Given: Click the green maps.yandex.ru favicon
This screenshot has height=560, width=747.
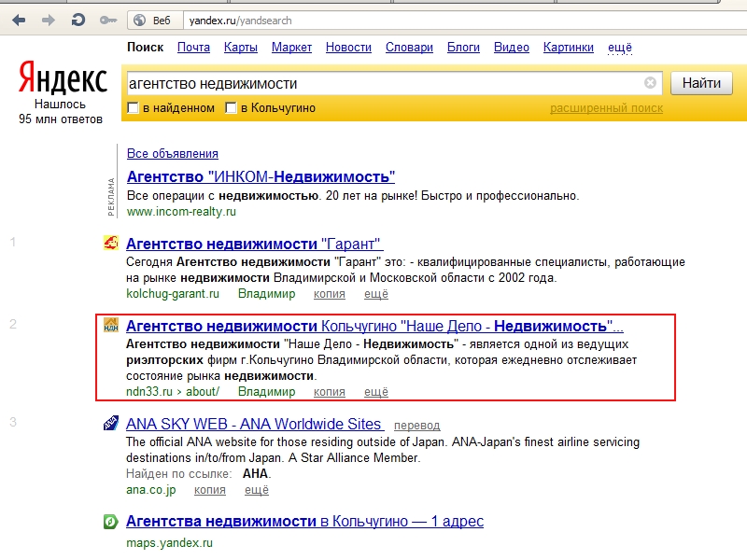Looking at the screenshot, I should pyautogui.click(x=110, y=522).
